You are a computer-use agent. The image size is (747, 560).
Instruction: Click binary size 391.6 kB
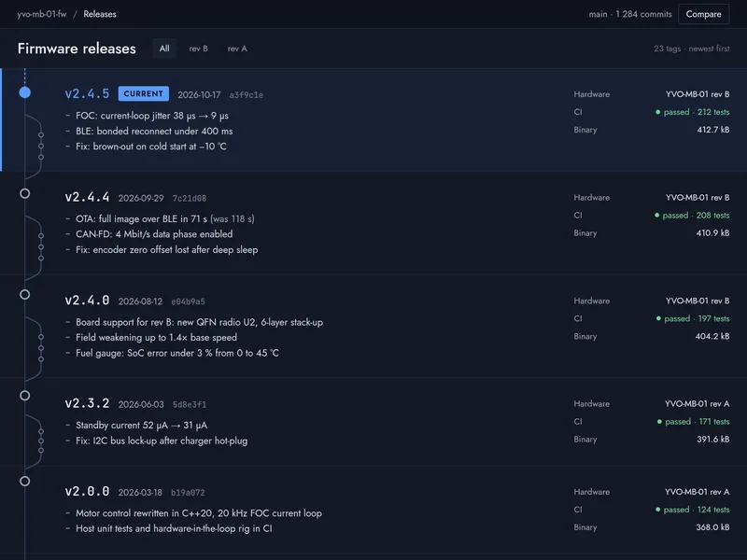tap(713, 439)
